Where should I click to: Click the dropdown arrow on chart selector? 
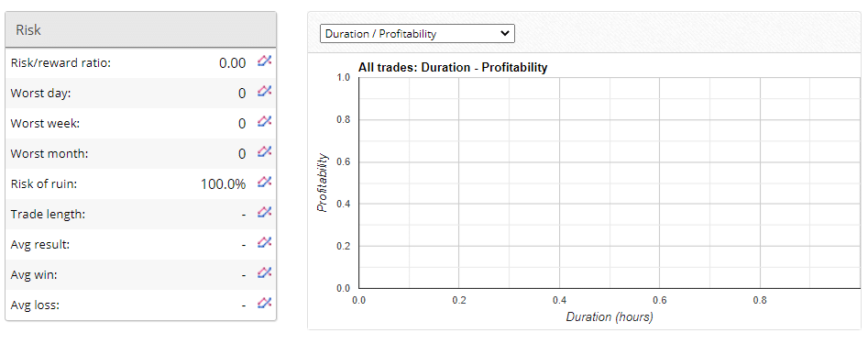click(x=504, y=33)
